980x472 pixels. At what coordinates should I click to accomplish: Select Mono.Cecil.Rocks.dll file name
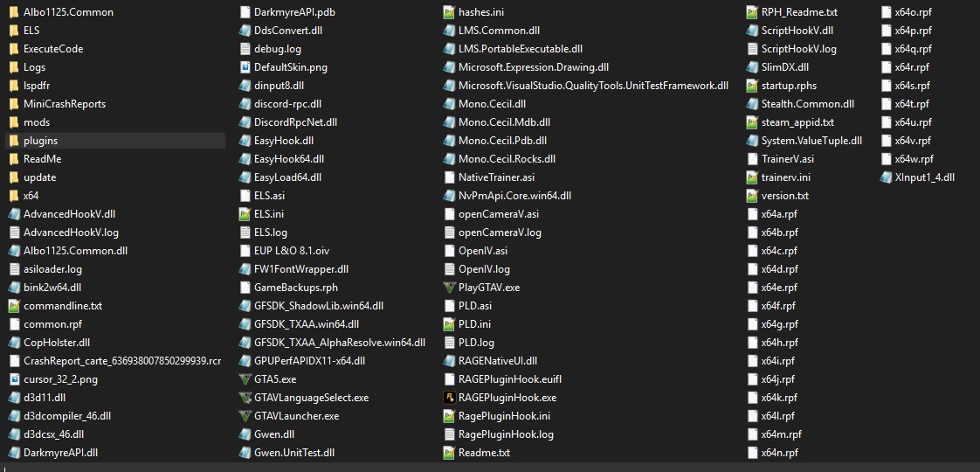coord(507,159)
